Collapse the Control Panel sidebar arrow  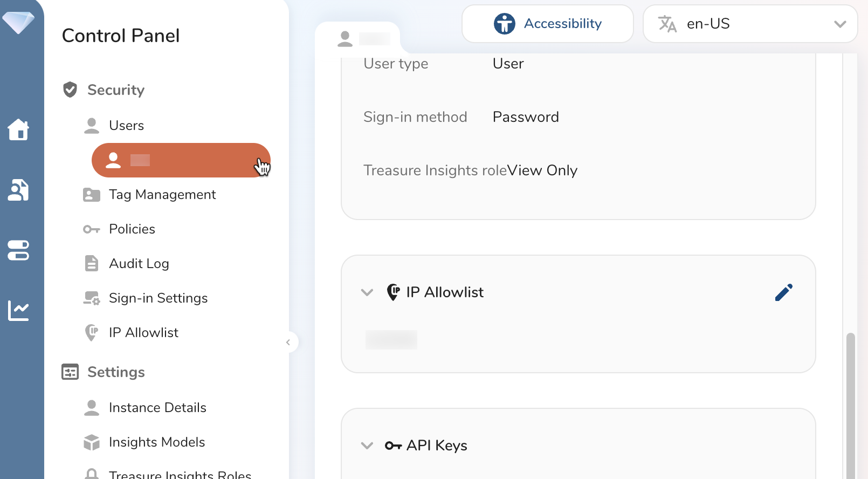pyautogui.click(x=288, y=342)
